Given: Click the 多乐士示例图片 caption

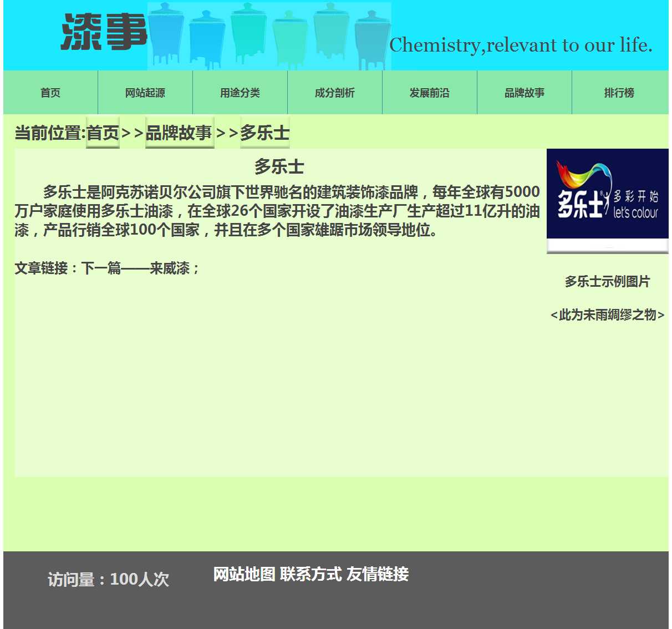Looking at the screenshot, I should [x=607, y=282].
